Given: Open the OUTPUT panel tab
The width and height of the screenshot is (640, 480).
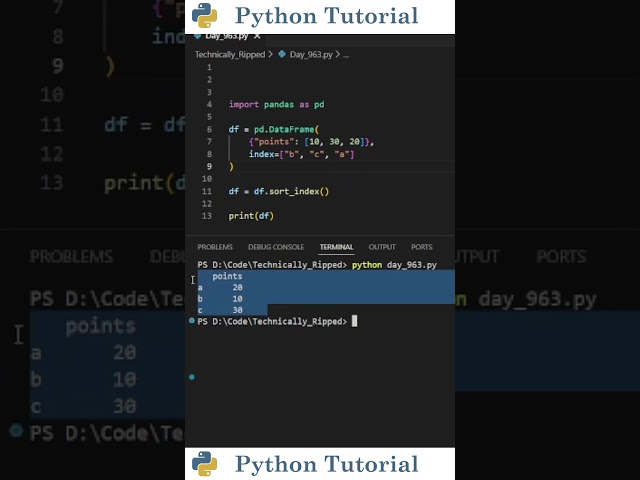Looking at the screenshot, I should pos(382,247).
